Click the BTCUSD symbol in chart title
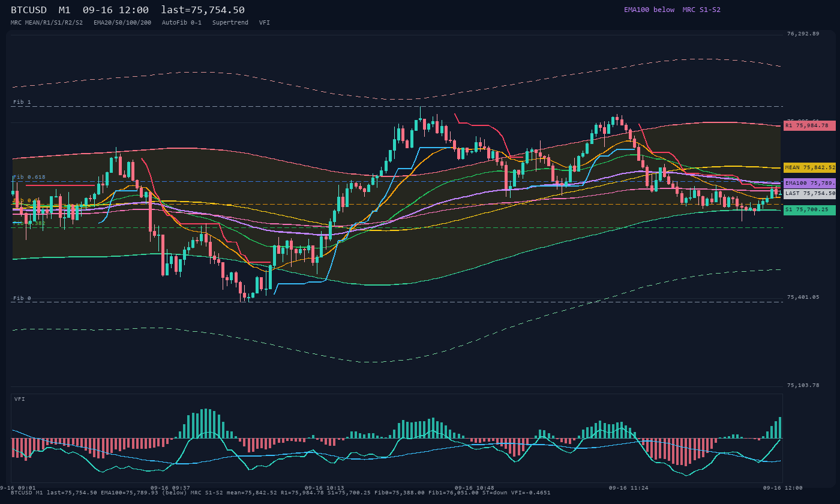 (x=29, y=10)
